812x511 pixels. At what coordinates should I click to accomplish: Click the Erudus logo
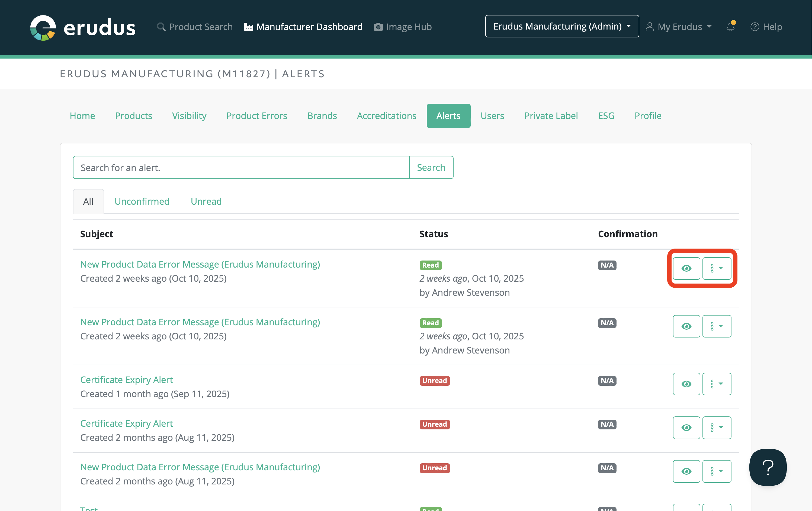83,27
